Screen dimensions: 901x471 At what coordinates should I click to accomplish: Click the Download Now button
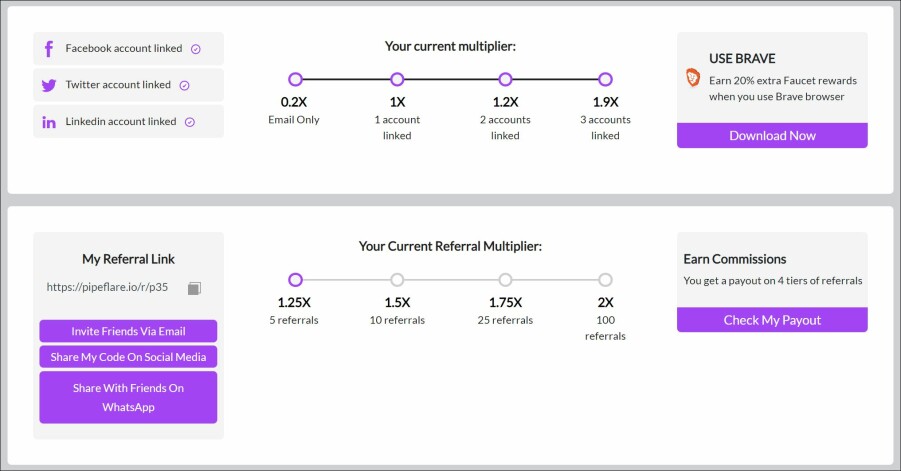[x=772, y=136]
